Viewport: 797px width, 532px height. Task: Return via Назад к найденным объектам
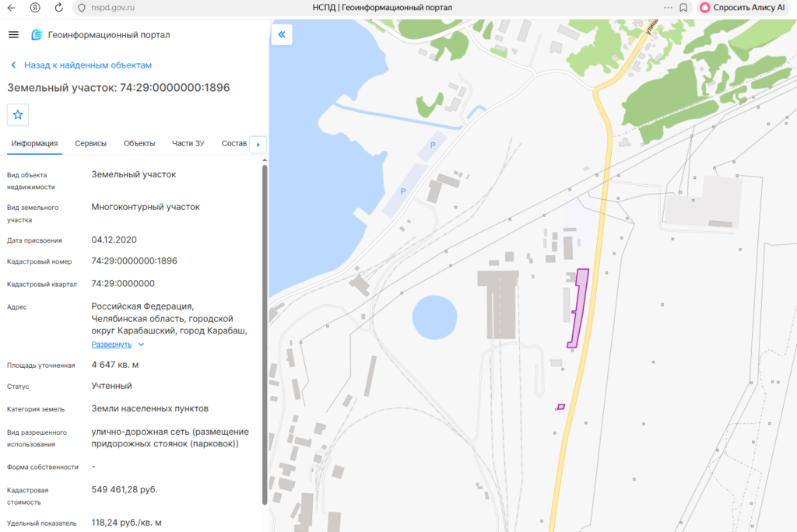88,65
